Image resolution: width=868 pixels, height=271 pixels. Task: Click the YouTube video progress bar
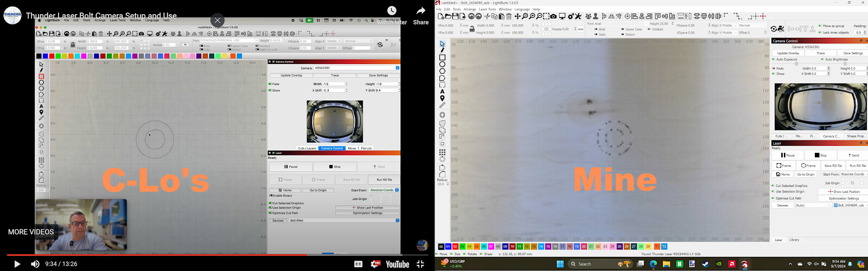coord(217,254)
